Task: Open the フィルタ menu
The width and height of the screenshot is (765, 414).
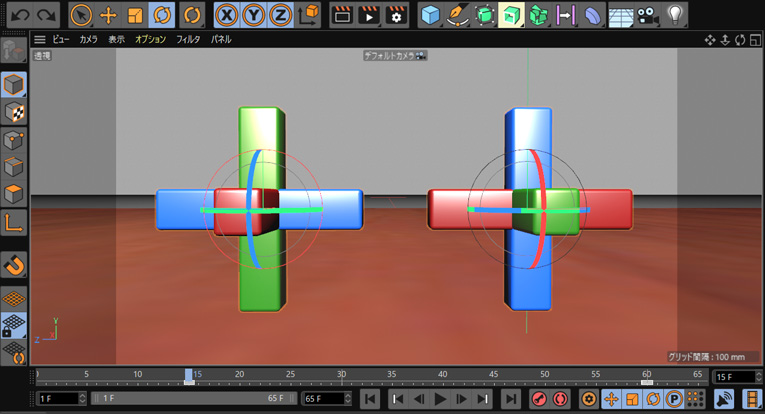Action: click(x=188, y=40)
